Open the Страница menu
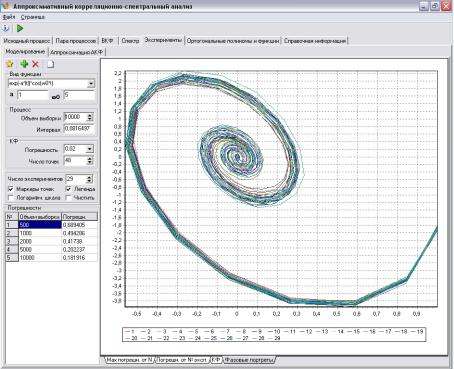This screenshot has width=454, height=369. [33, 17]
